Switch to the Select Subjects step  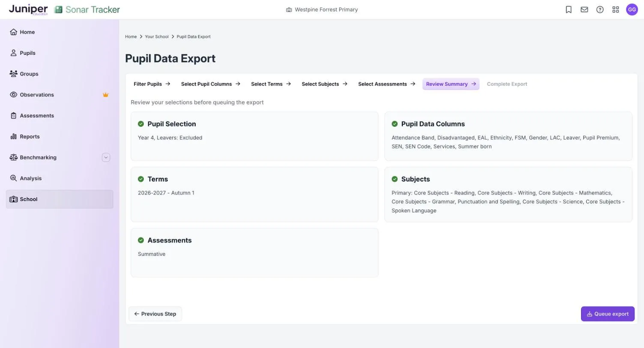[325, 84]
